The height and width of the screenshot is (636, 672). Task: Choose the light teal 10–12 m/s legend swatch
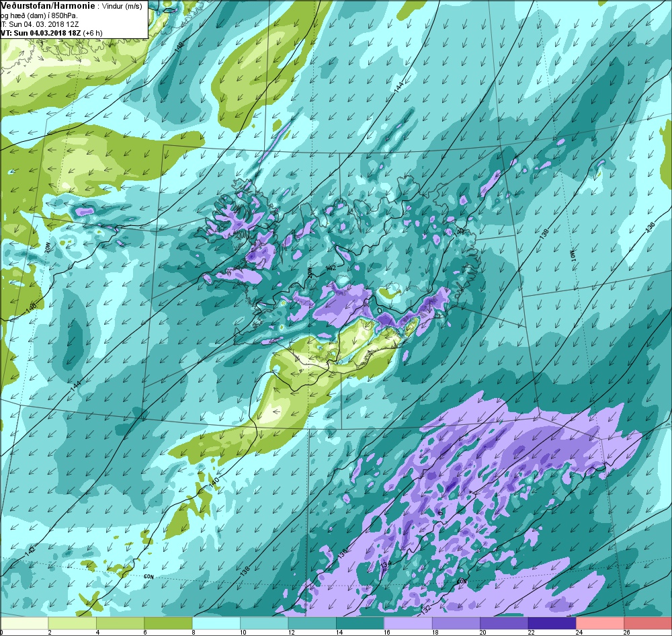(x=264, y=623)
